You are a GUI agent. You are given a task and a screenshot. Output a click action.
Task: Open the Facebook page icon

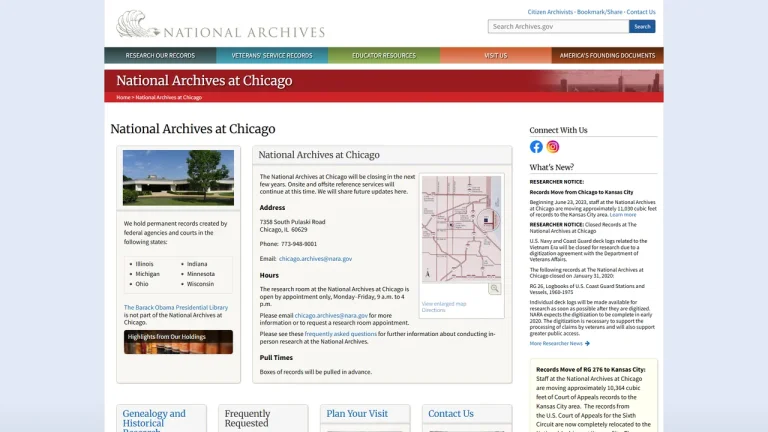(536, 146)
